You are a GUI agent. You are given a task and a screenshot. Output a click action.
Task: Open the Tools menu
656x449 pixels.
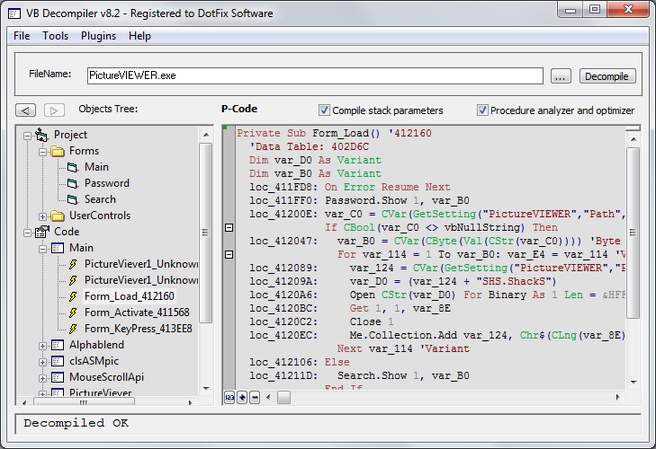click(x=55, y=36)
